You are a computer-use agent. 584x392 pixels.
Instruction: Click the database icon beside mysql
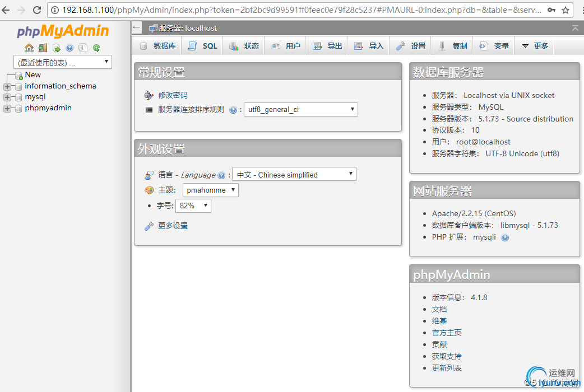click(x=18, y=97)
